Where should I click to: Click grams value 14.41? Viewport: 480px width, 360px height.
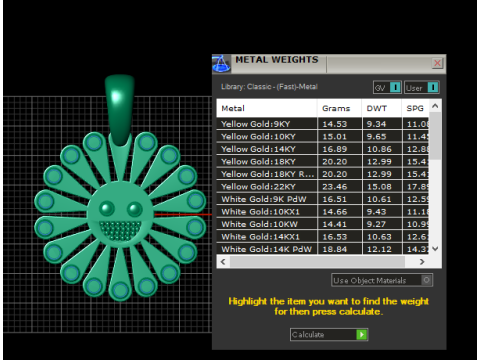click(x=335, y=224)
